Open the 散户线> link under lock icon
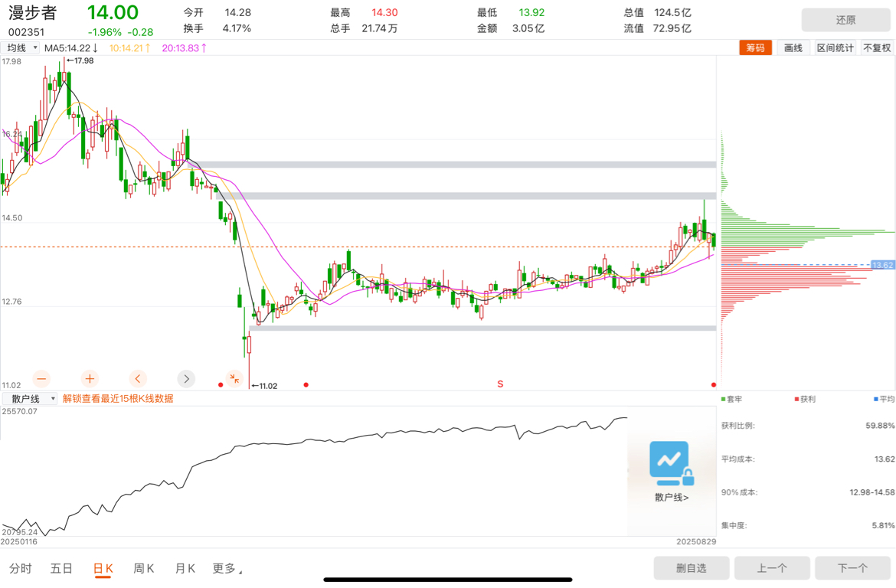This screenshot has width=896, height=588. (672, 497)
